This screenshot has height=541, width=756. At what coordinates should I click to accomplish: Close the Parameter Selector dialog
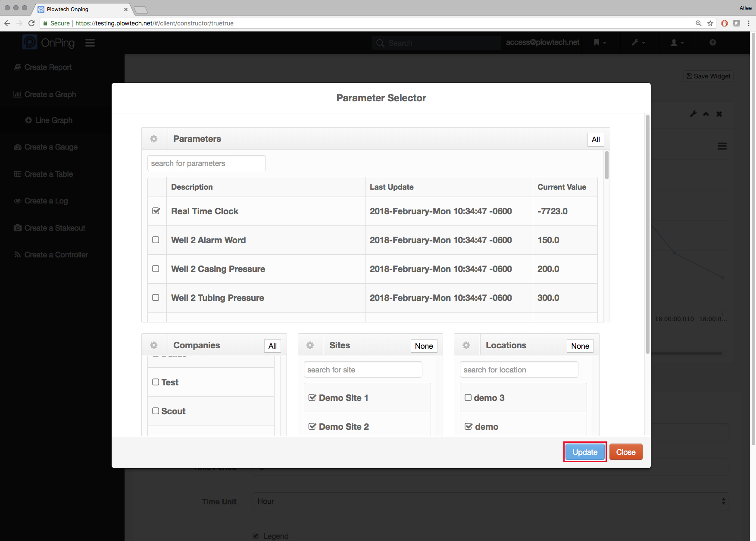point(626,452)
